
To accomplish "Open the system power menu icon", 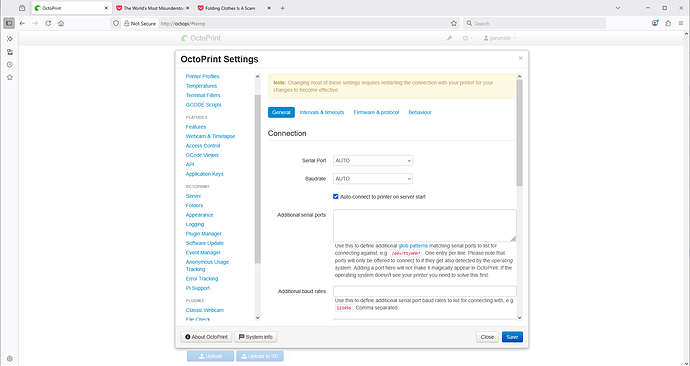I will pyautogui.click(x=467, y=38).
